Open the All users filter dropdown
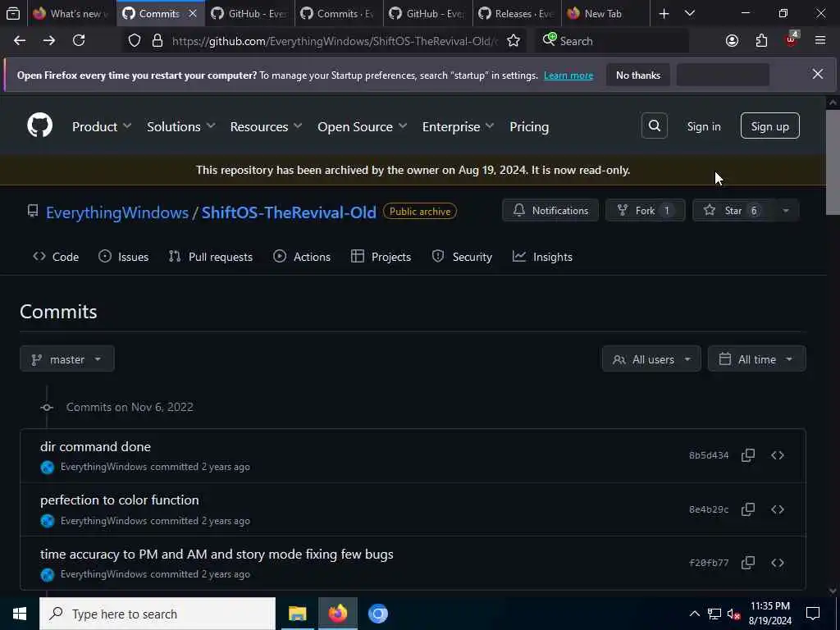The width and height of the screenshot is (840, 630). (x=651, y=359)
